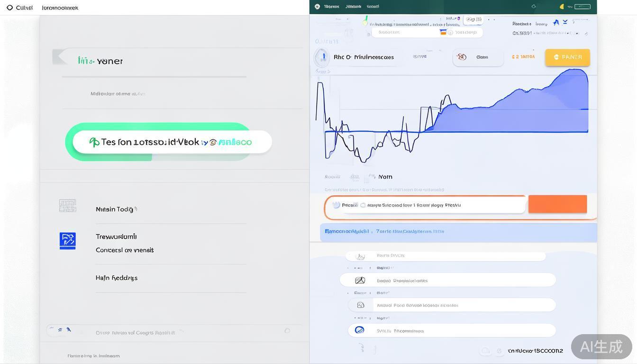This screenshot has width=637, height=364.
Task: Click the green leaf icon in search pill
Action: [94, 142]
